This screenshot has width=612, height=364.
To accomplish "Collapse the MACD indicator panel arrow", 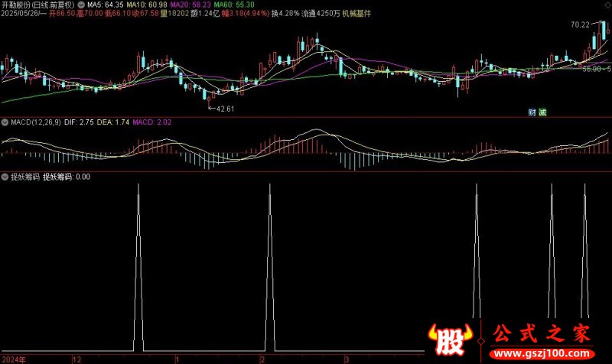I will point(5,122).
